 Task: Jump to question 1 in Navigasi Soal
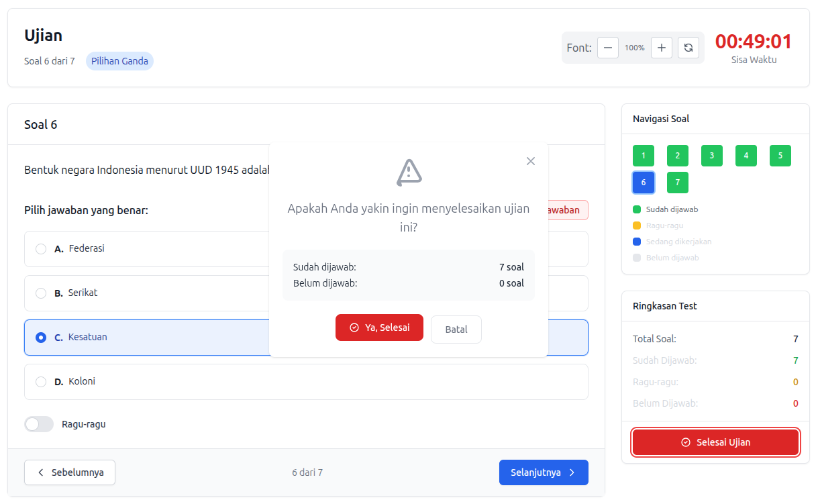tap(643, 155)
